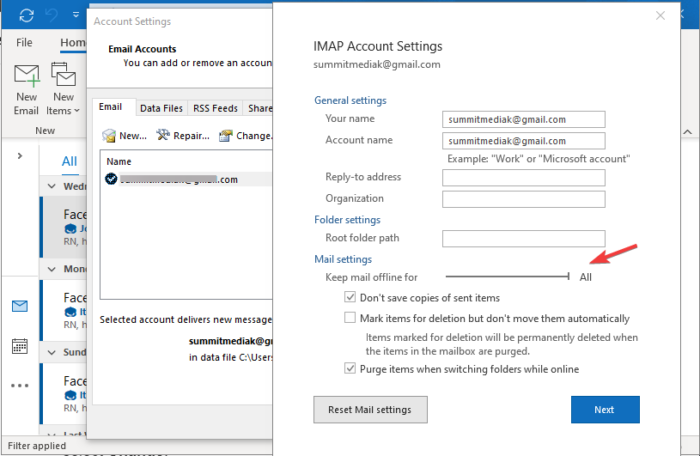700x456 pixels.
Task: Click the Reply-to address field
Action: click(524, 177)
